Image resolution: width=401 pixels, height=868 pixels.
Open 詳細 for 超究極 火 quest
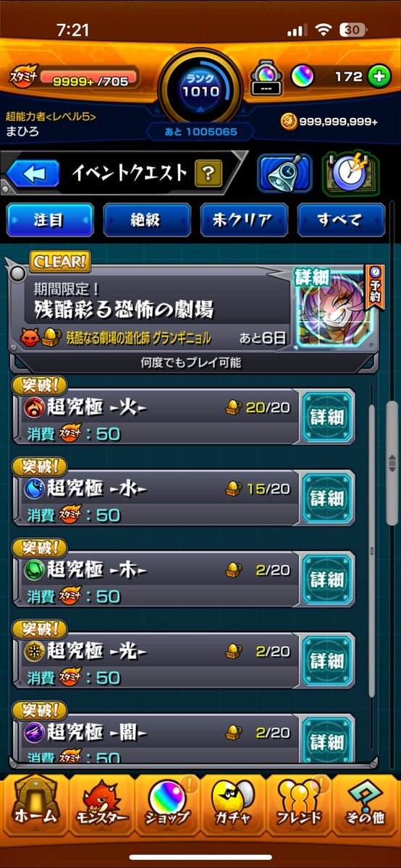tap(327, 417)
